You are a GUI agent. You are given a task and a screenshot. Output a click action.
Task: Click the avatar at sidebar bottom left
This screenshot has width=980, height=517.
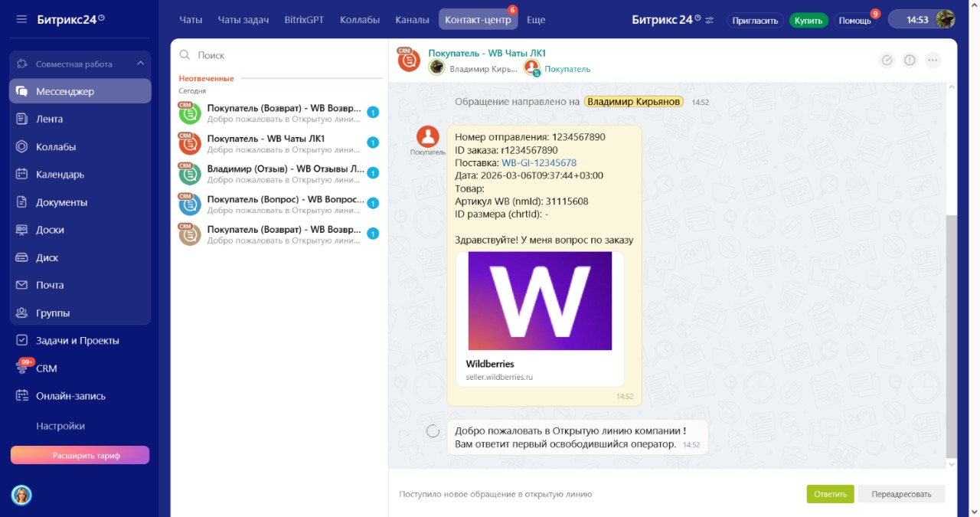coord(21,495)
